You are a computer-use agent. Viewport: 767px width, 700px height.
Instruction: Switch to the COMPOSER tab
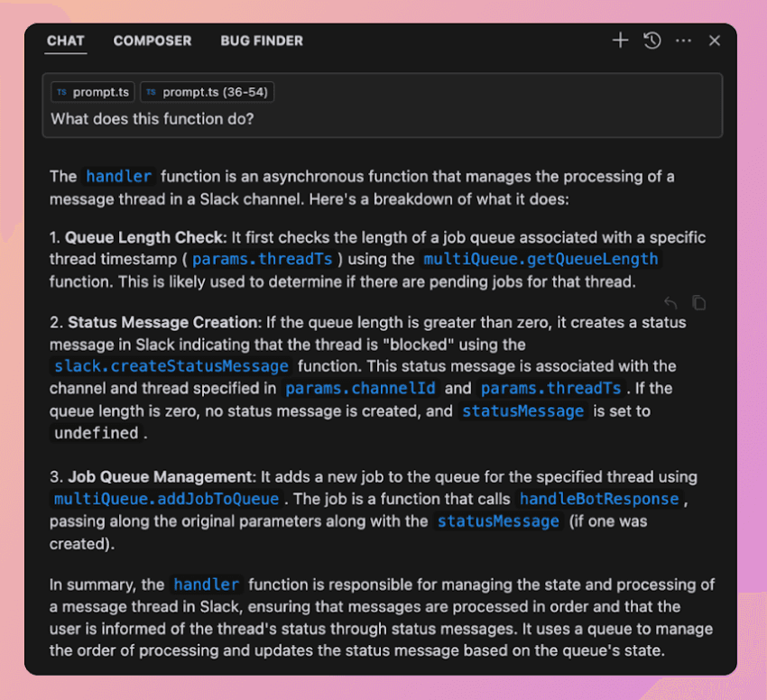pyautogui.click(x=152, y=41)
